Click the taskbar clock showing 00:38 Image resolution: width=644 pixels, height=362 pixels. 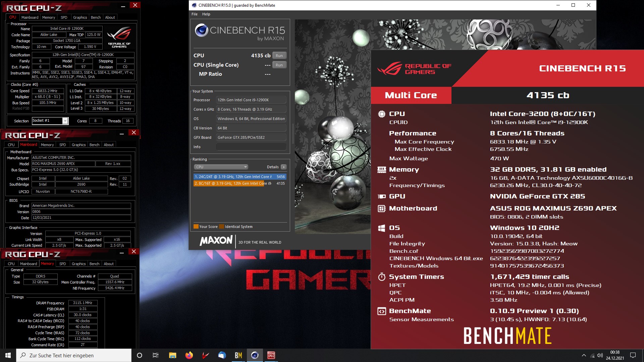point(615,355)
